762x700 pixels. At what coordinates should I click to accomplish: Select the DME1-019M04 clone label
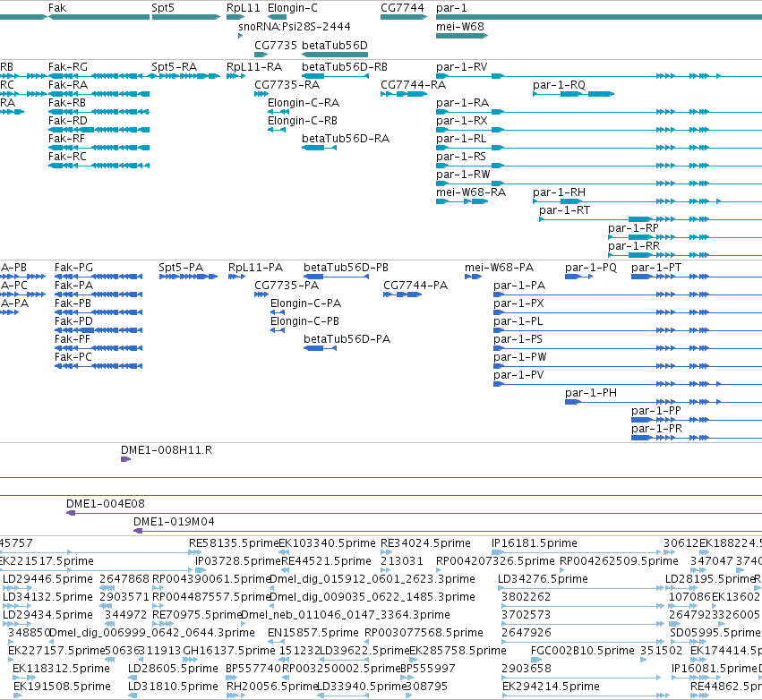point(174,522)
